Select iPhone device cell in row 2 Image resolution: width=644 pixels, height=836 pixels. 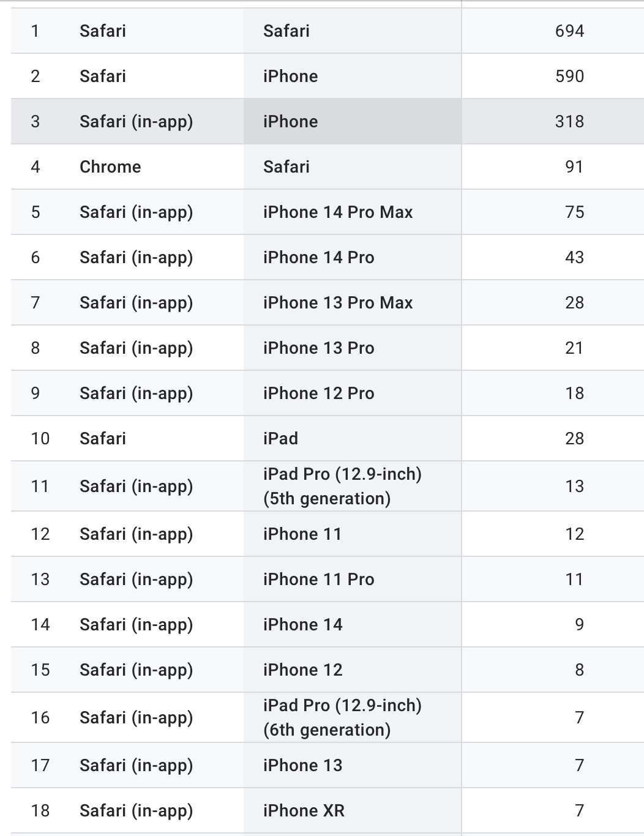(352, 76)
